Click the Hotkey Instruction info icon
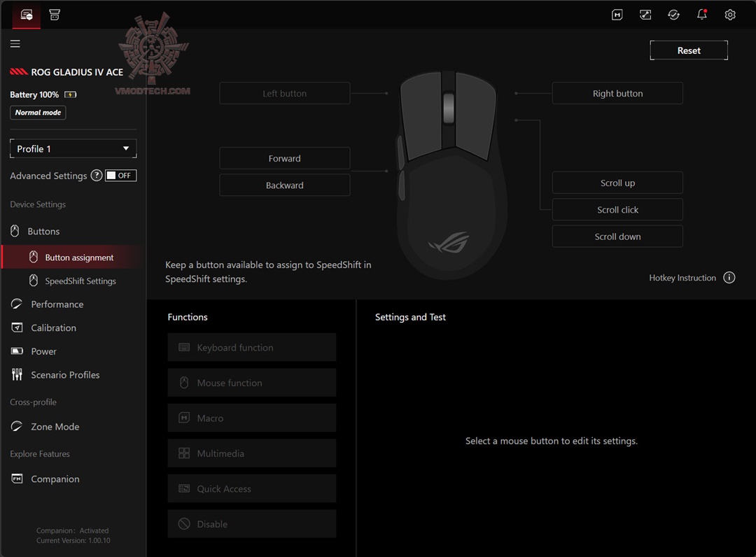The width and height of the screenshot is (756, 557). coord(729,278)
